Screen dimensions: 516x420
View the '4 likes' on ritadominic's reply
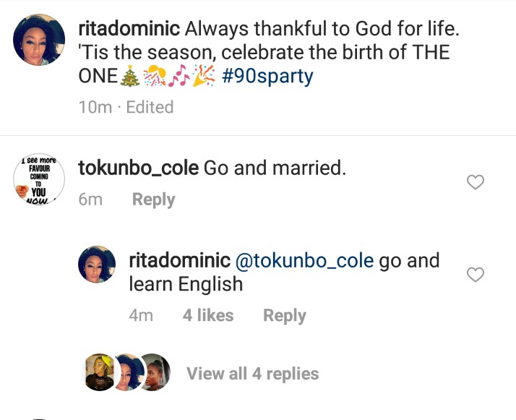208,315
